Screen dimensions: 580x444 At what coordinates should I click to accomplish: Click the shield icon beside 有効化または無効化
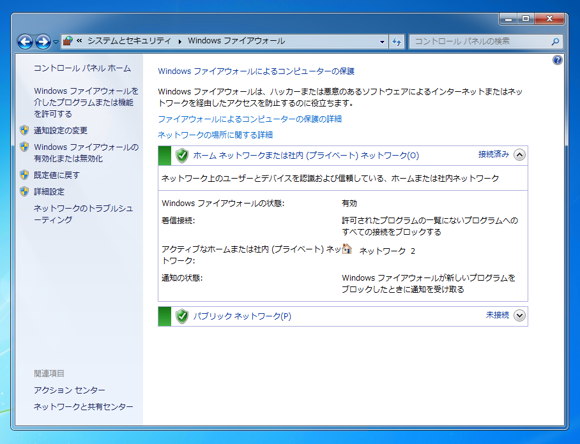(24, 147)
